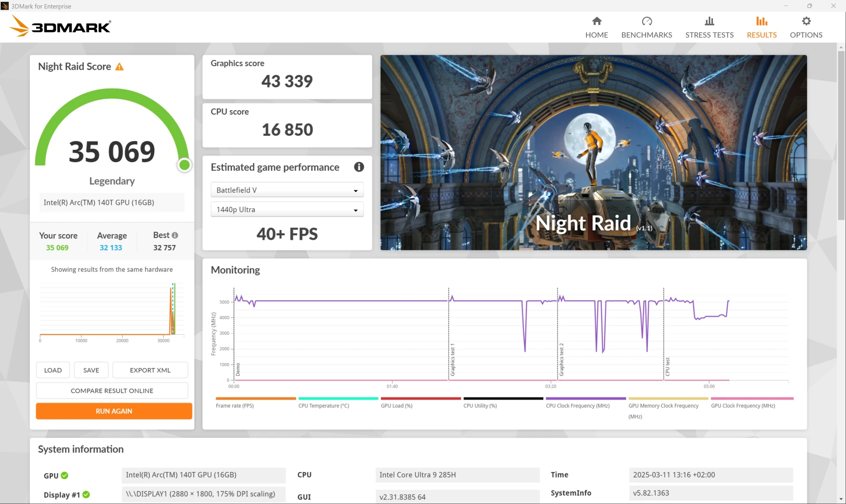This screenshot has width=846, height=504.
Task: Restore down the window
Action: 809,6
